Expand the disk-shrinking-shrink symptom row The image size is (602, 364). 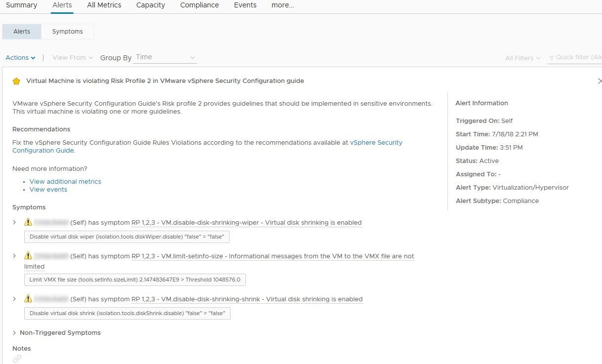(x=15, y=299)
